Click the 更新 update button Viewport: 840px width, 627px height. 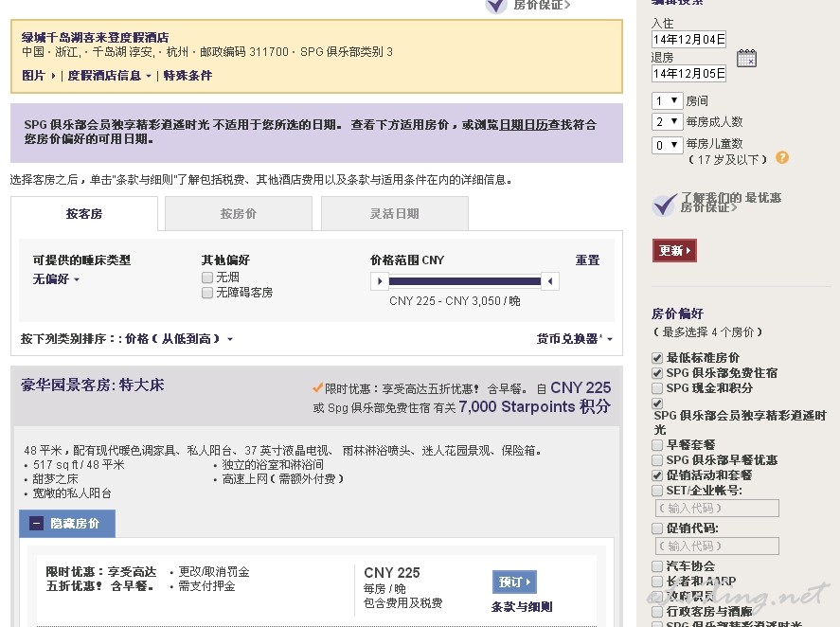pyautogui.click(x=674, y=250)
